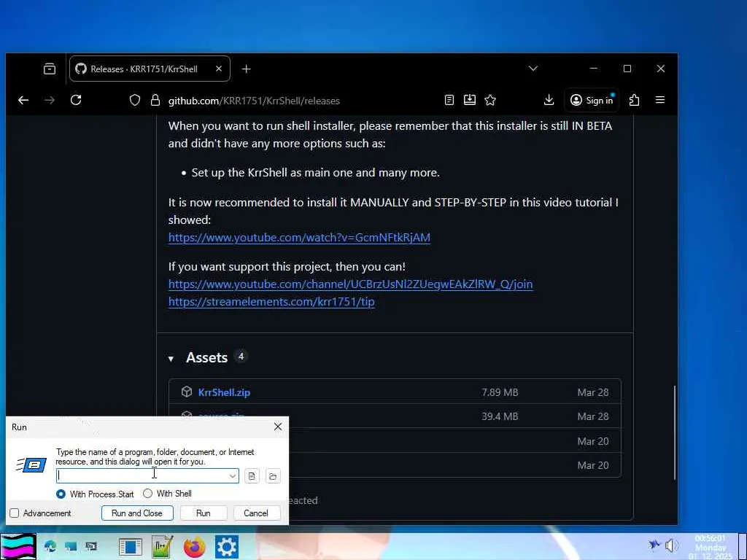Expand the Run command history dropdown arrow

(x=233, y=475)
